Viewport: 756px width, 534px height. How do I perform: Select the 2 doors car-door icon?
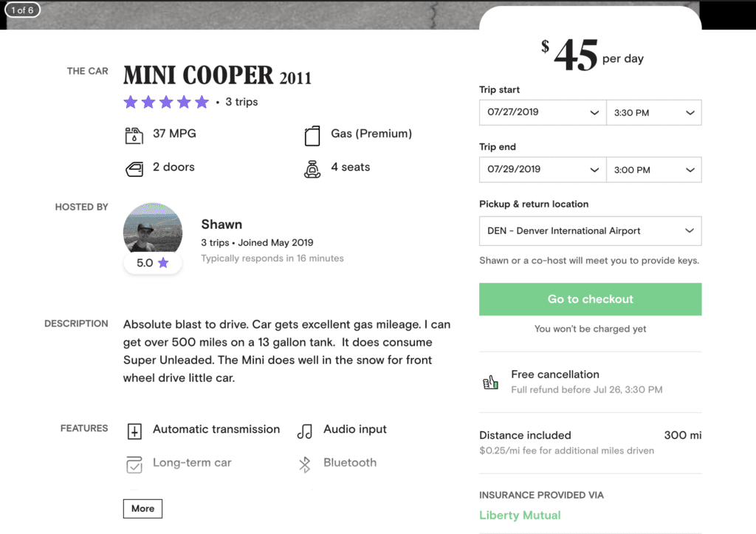134,168
